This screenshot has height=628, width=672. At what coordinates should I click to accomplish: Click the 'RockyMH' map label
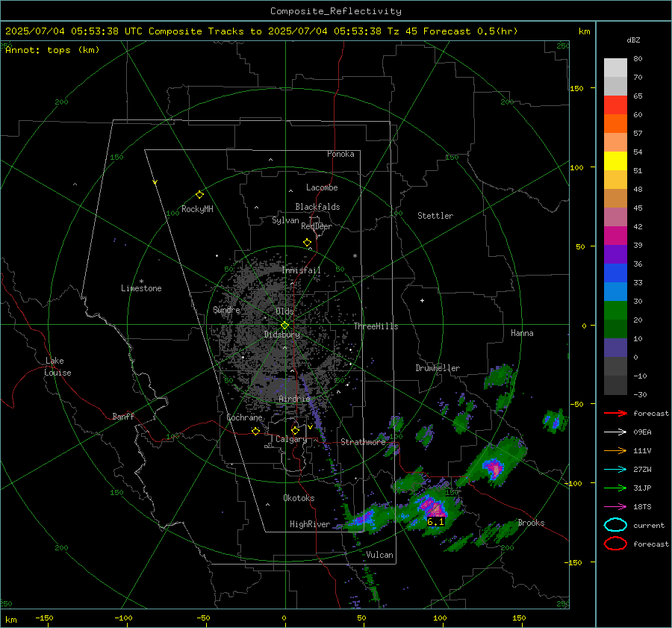[x=197, y=209]
